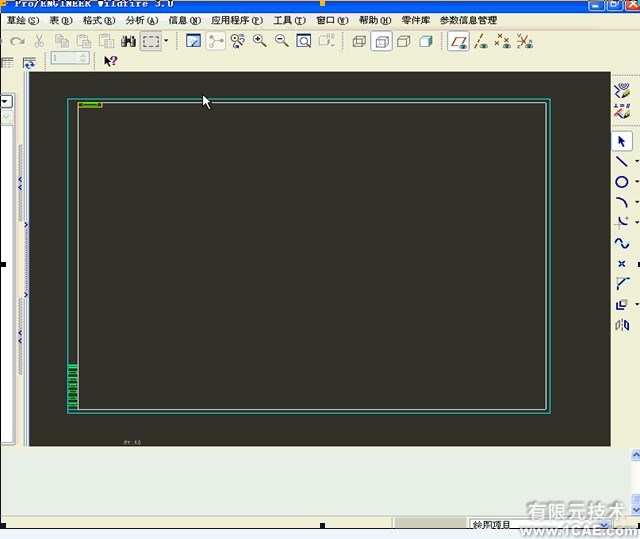The image size is (640, 539).
Task: Toggle datum axes visibility
Action: [x=481, y=41]
